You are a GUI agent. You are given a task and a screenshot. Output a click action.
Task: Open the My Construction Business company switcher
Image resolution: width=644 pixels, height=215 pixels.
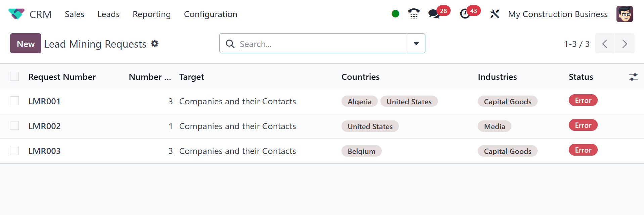(x=558, y=14)
